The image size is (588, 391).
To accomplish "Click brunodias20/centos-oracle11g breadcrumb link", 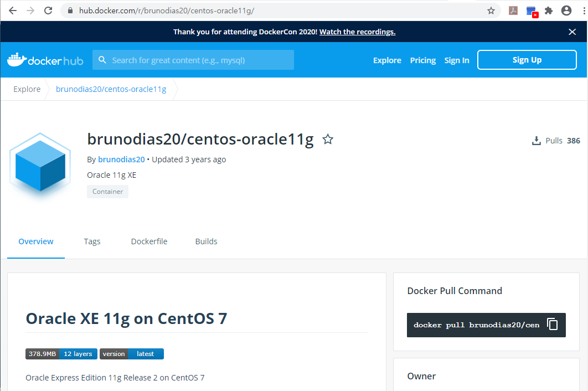I will coord(111,89).
